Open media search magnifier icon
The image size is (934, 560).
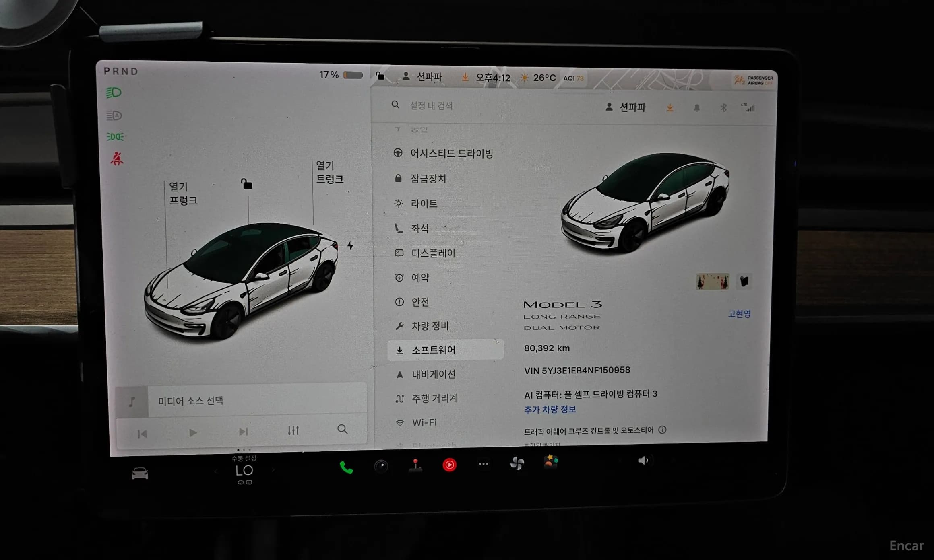tap(342, 429)
